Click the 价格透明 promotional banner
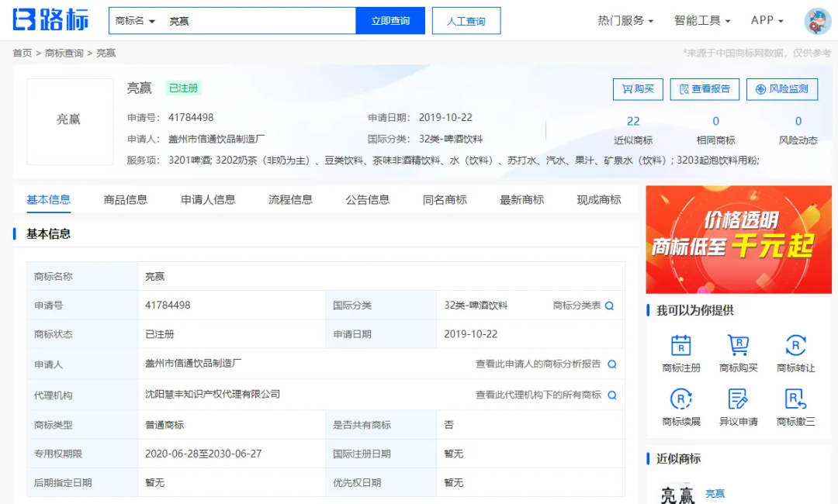This screenshot has height=504, width=838. 739,239
